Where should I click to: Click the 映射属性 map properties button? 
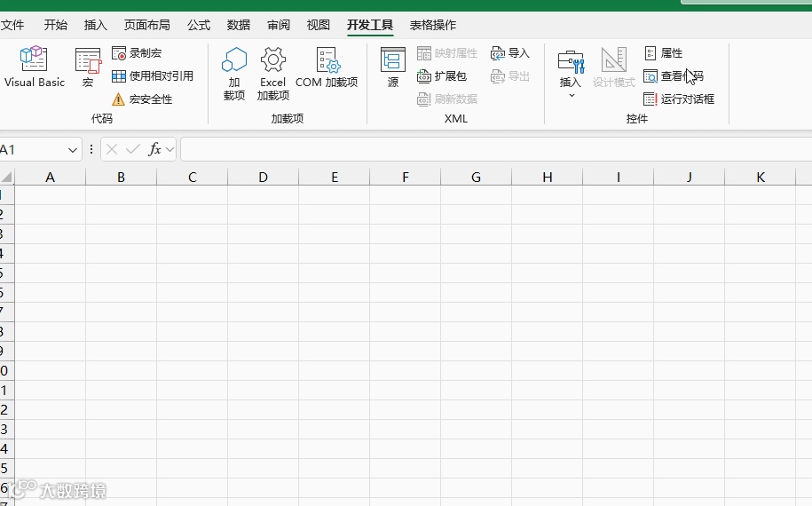point(447,53)
